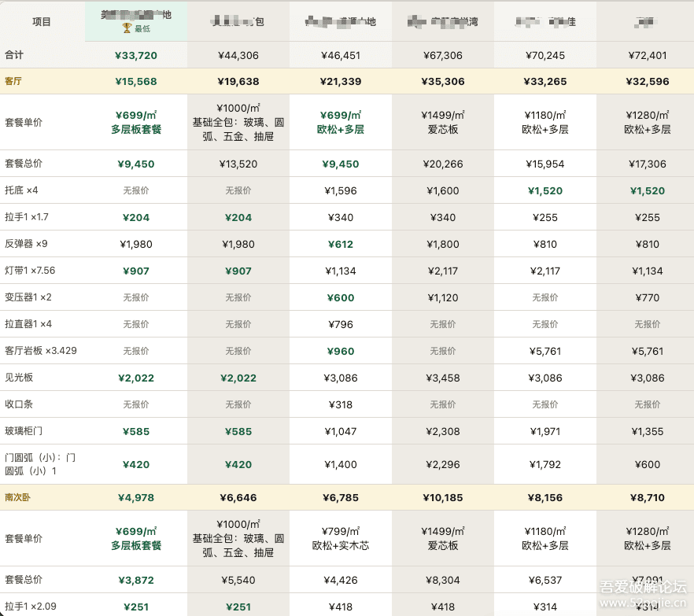
Task: Click the green ¥960 客厅岩板 price
Action: pos(341,351)
